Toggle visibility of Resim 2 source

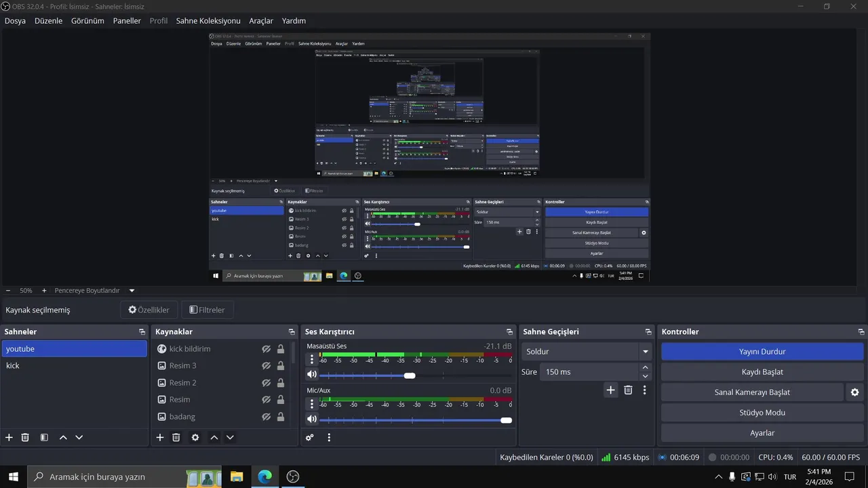tap(267, 383)
